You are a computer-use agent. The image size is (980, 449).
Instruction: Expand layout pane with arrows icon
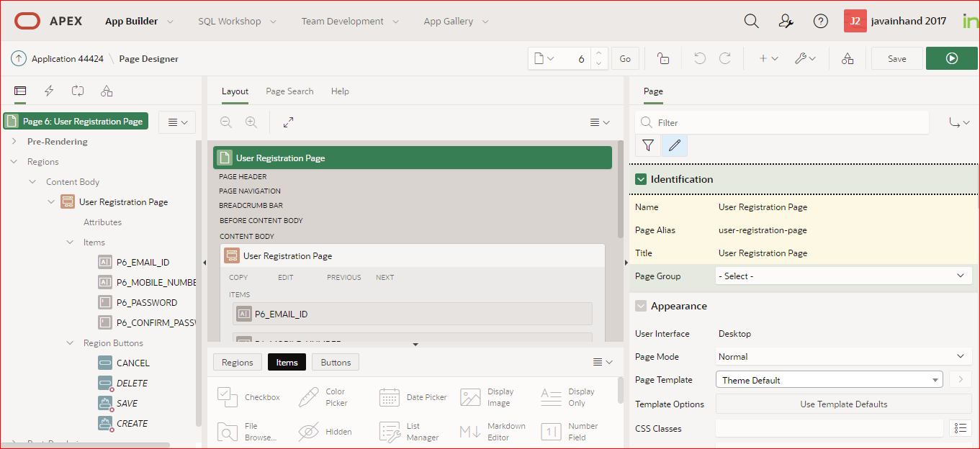click(288, 122)
